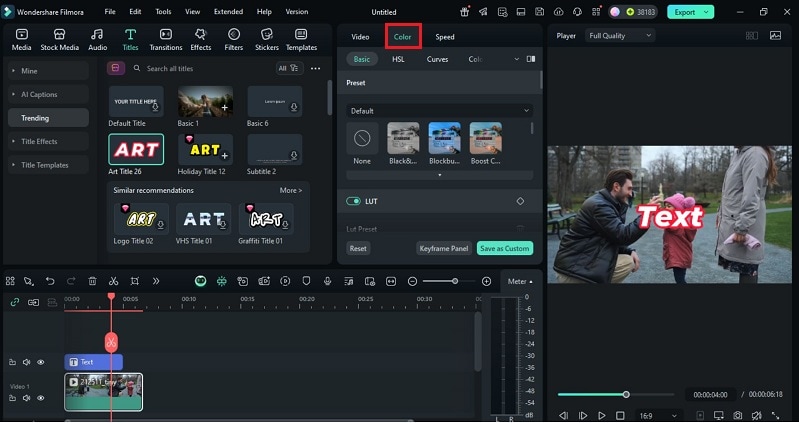Hide the Text track with eye icon
This screenshot has height=423, width=799.
coord(41,362)
